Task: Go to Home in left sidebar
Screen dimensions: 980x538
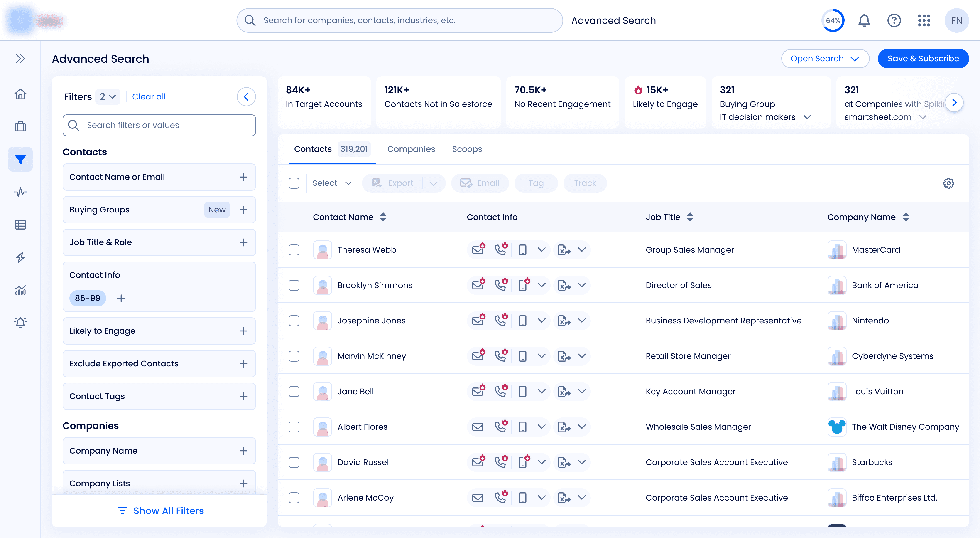Action: tap(20, 94)
